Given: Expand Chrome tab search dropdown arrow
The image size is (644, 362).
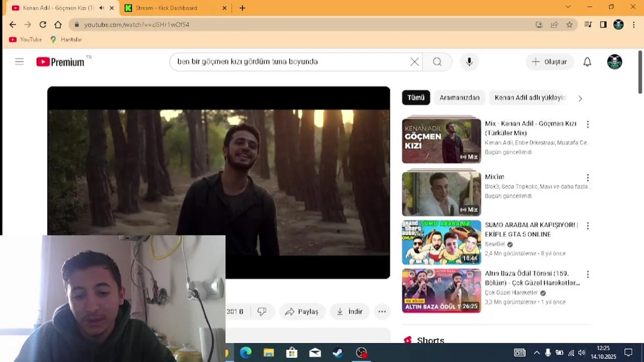Looking at the screenshot, I should 568,7.
